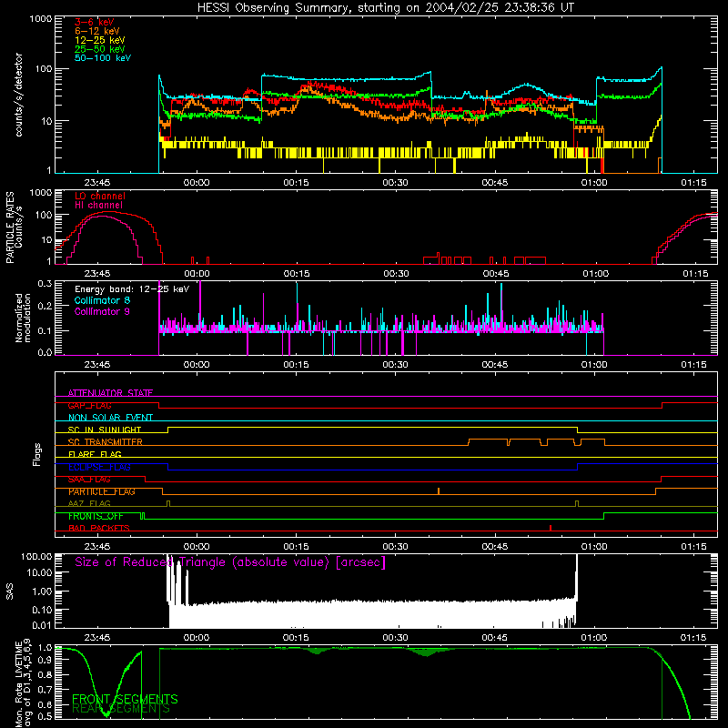Click the Normalized modulation axis title
This screenshot has width=728, height=728.
(24, 318)
